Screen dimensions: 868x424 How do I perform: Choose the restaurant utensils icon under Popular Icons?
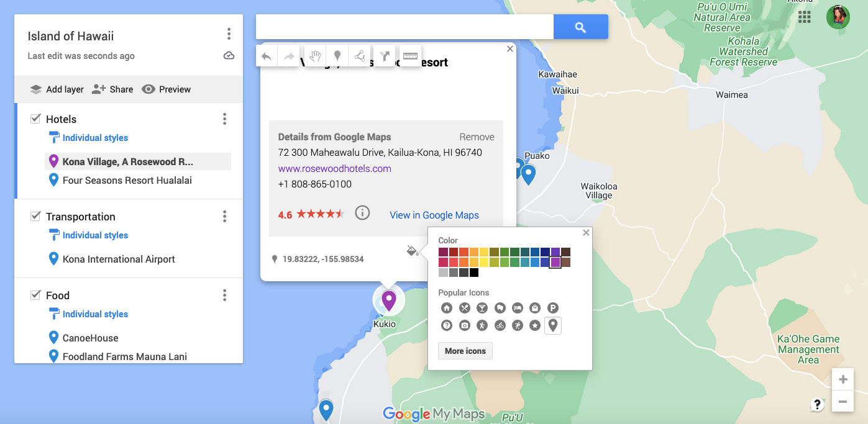click(x=464, y=307)
